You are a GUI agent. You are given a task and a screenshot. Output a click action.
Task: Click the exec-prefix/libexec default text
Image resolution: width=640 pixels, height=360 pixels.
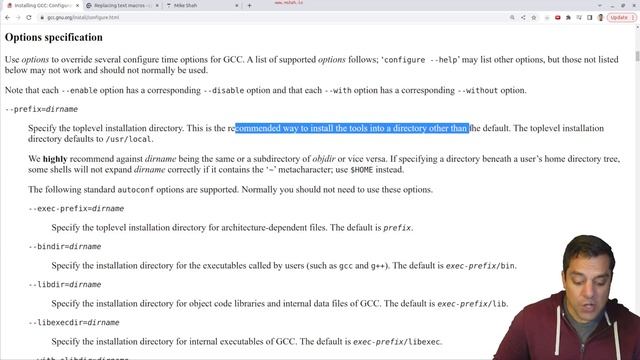point(397,342)
